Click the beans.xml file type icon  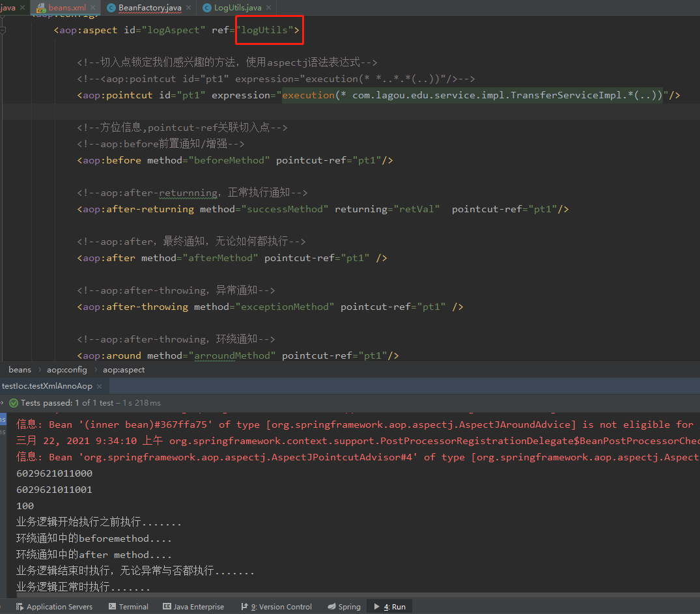[41, 8]
